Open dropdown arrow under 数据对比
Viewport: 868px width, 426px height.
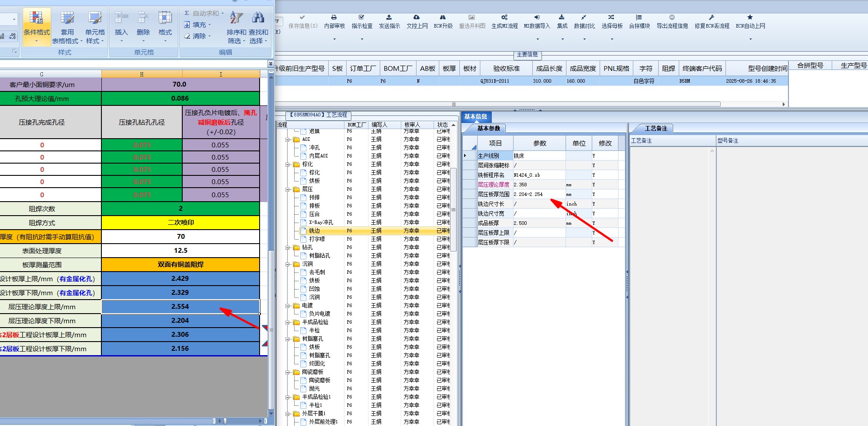click(584, 39)
